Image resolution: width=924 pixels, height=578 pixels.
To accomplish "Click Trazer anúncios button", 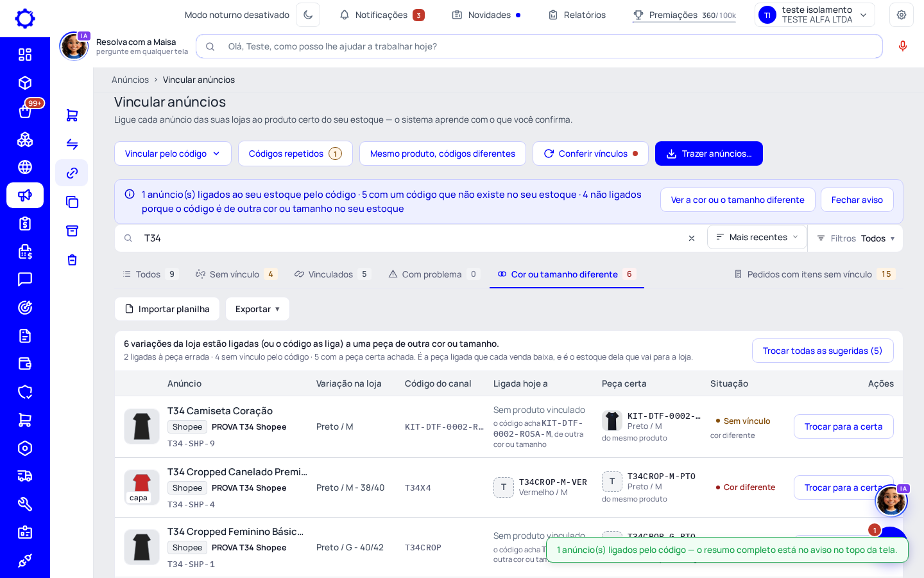I will [x=709, y=153].
